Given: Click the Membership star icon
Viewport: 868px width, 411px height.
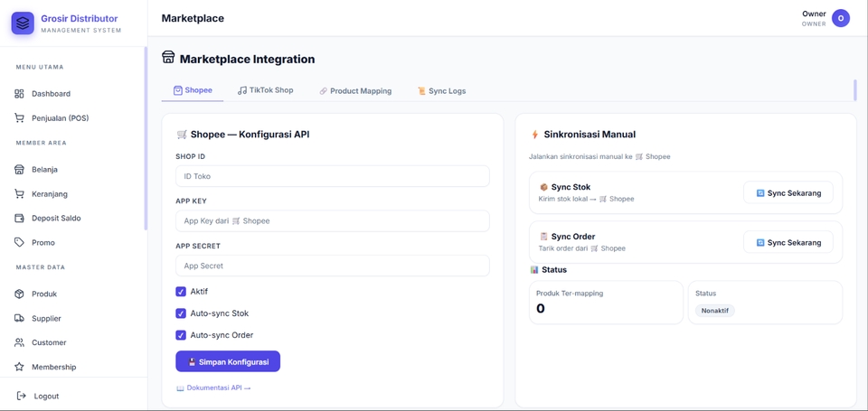Looking at the screenshot, I should [19, 367].
